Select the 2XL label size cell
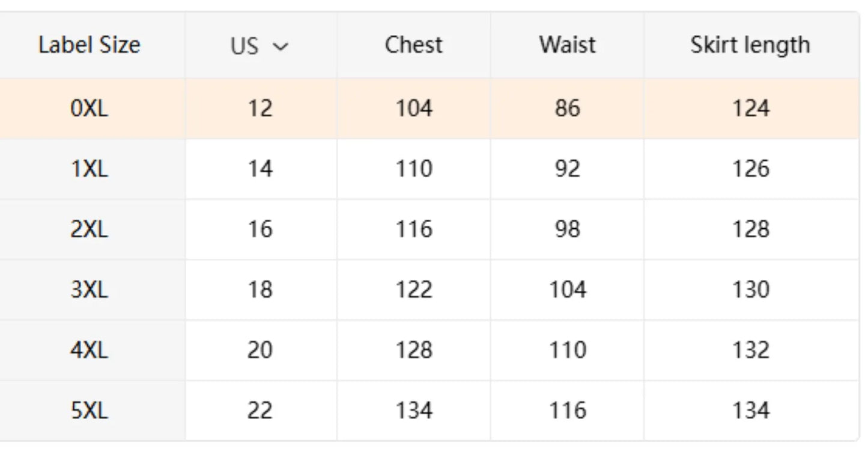868x451 pixels. click(90, 229)
